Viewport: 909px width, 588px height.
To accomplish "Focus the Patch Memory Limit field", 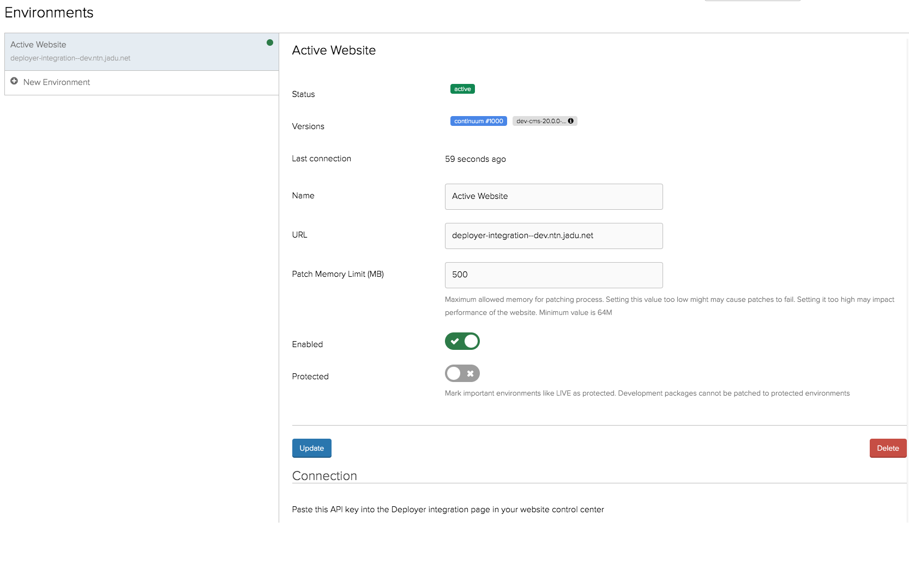I will (554, 275).
